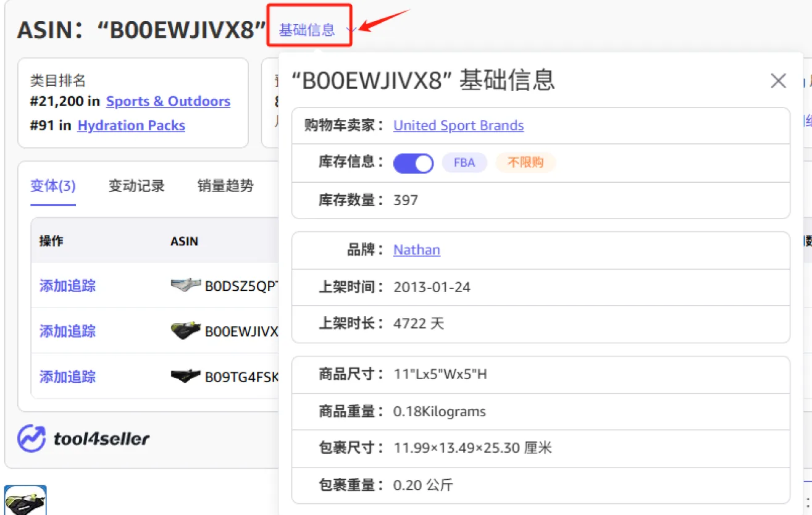Image resolution: width=812 pixels, height=515 pixels.
Task: Click the 库存数量 value 397
Action: [x=406, y=200]
